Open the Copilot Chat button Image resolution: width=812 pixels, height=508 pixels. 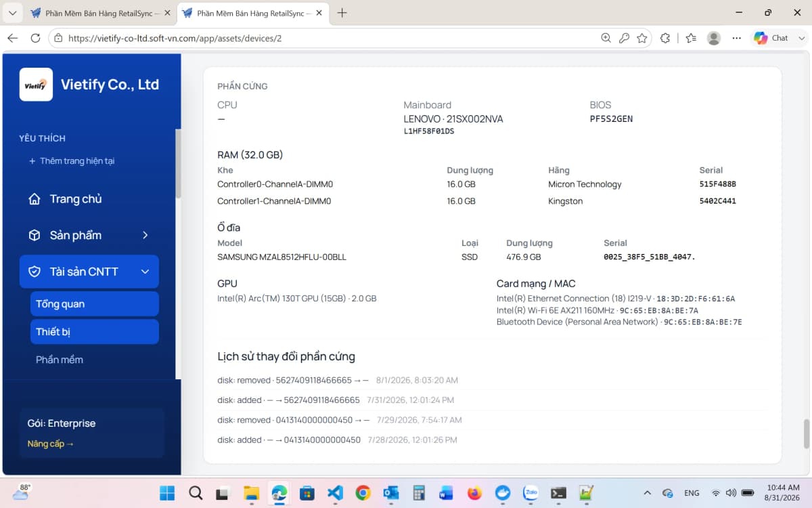tap(771, 38)
